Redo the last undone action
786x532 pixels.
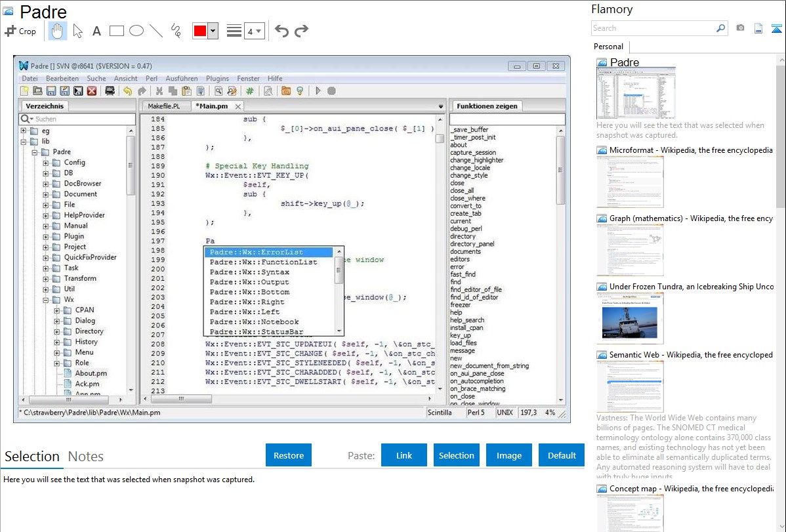coord(301,31)
